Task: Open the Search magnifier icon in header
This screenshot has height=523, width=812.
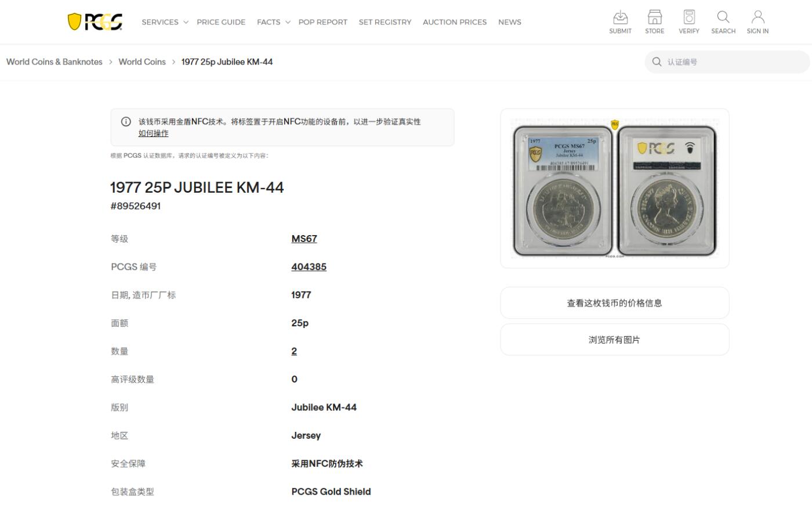Action: (x=723, y=17)
